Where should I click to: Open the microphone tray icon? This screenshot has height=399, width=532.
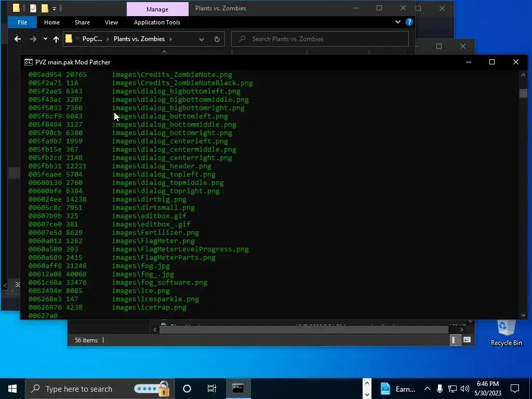pos(440,389)
